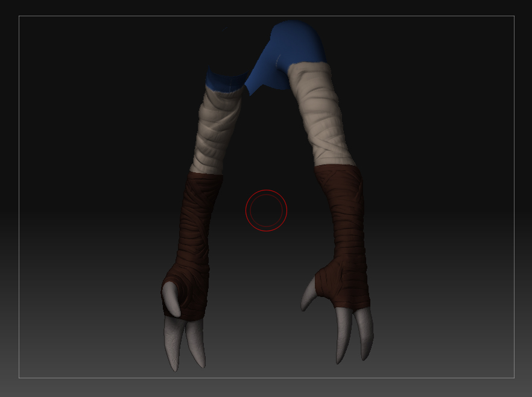
Task: Click the seam on the blue fabric piece
Action: pyautogui.click(x=277, y=60)
